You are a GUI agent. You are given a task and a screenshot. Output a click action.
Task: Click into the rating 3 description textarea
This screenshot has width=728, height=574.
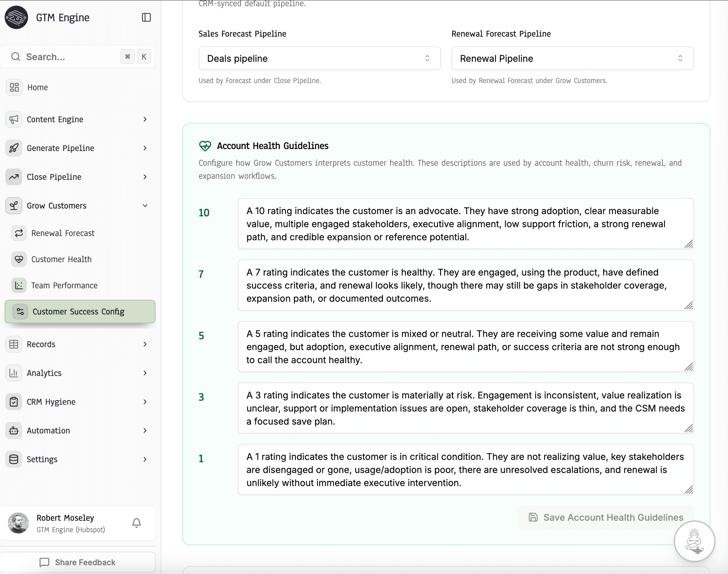[x=466, y=408]
